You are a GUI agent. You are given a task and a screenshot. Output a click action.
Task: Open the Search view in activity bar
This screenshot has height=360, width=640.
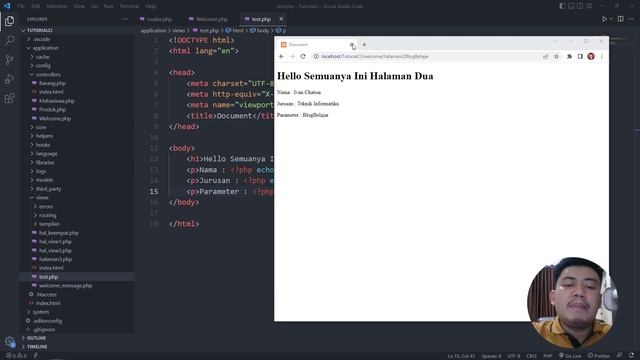(9, 40)
